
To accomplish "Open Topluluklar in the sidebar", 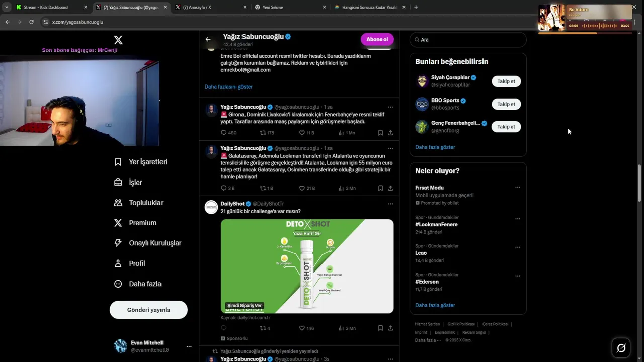I will pos(139,203).
